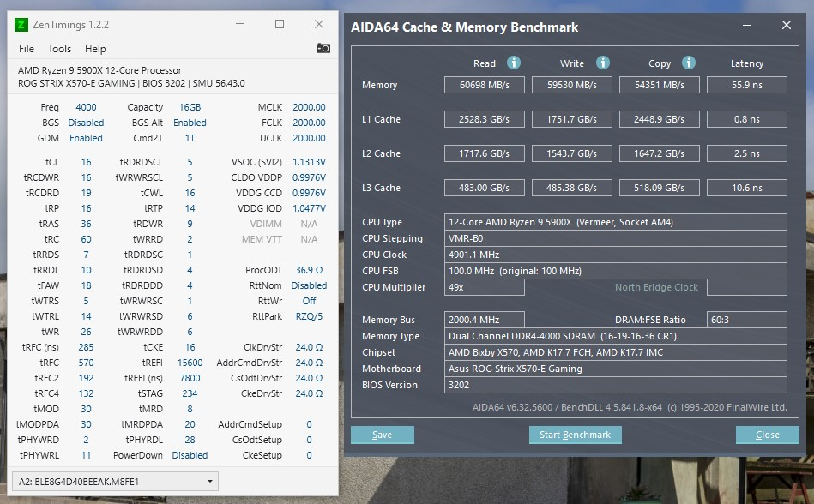The height and width of the screenshot is (504, 814).
Task: Click the info icon next to Copy
Action: click(x=689, y=63)
